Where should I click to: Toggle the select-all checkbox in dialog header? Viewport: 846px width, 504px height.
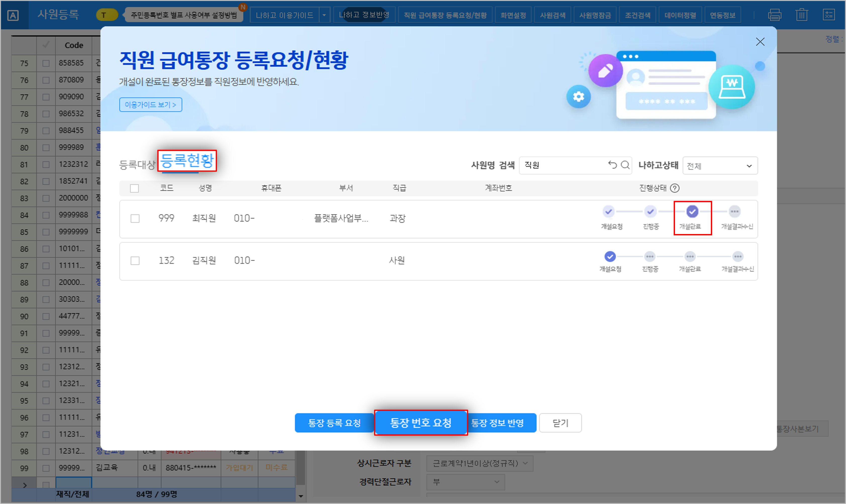pos(134,188)
